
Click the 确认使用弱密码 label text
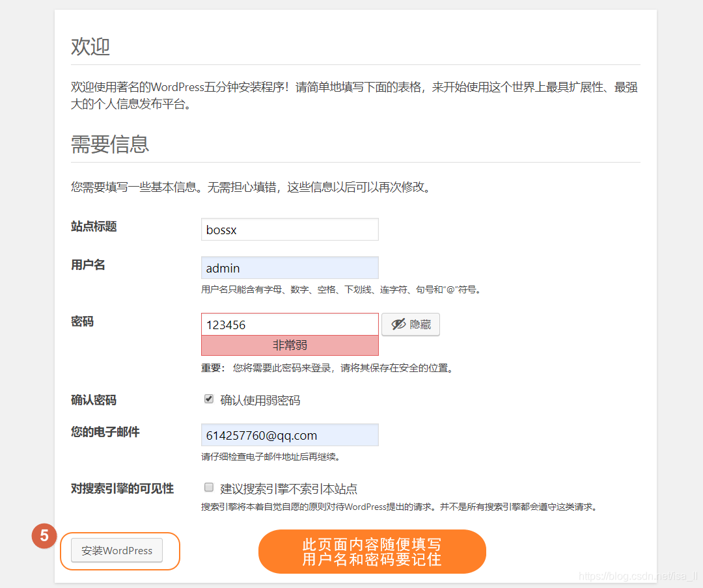point(260,400)
